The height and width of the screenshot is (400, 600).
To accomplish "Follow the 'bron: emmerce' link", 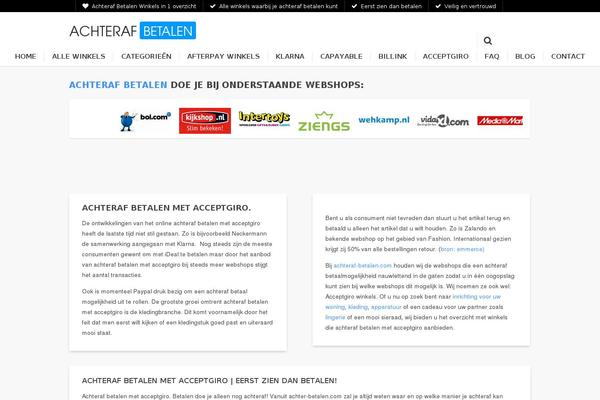I will (461, 249).
